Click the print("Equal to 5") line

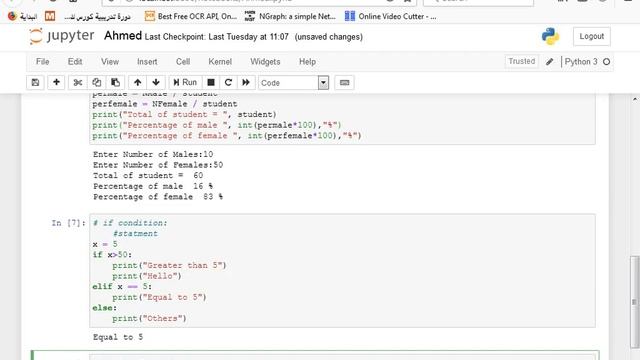tap(159, 297)
